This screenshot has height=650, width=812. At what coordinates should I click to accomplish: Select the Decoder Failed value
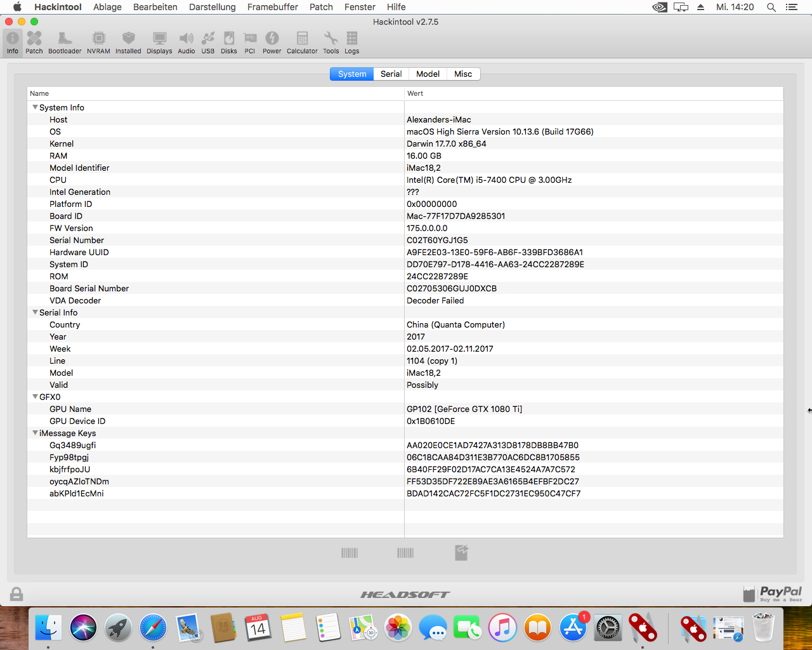point(435,300)
